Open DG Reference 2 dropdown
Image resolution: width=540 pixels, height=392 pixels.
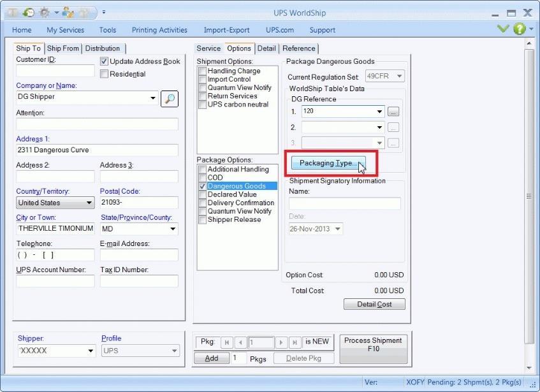(x=379, y=127)
